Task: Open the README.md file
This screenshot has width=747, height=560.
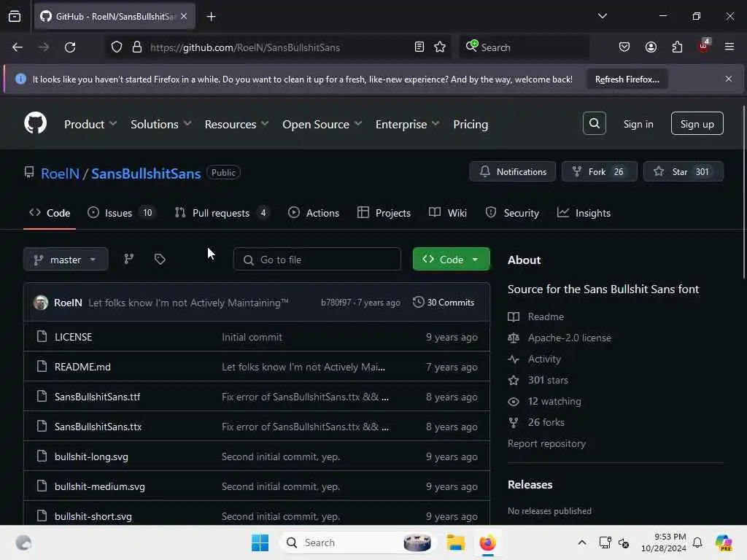Action: click(82, 367)
